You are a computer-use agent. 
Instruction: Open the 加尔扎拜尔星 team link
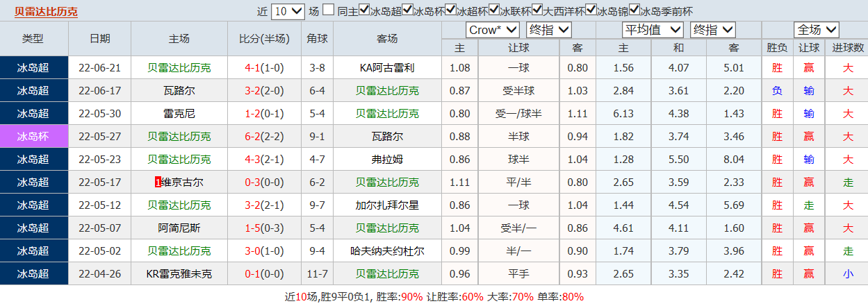(387, 205)
